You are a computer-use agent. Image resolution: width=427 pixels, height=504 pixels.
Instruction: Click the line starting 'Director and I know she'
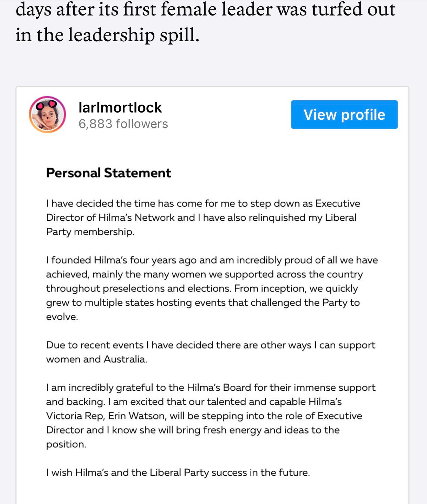pos(193,430)
